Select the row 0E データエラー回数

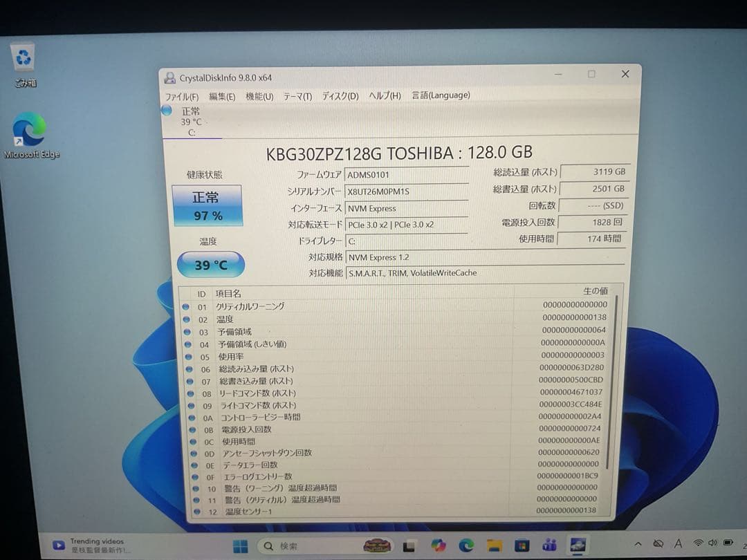395,465
